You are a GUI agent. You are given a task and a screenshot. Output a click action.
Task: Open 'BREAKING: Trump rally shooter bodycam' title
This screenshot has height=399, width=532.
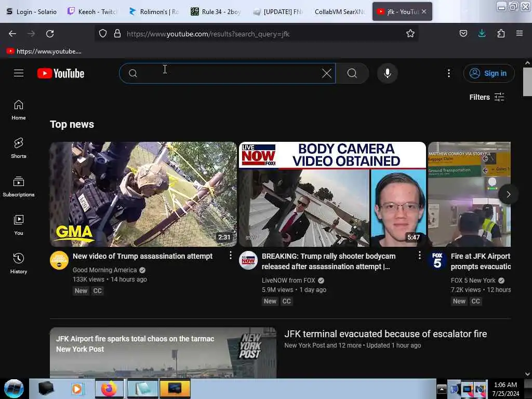(x=328, y=261)
